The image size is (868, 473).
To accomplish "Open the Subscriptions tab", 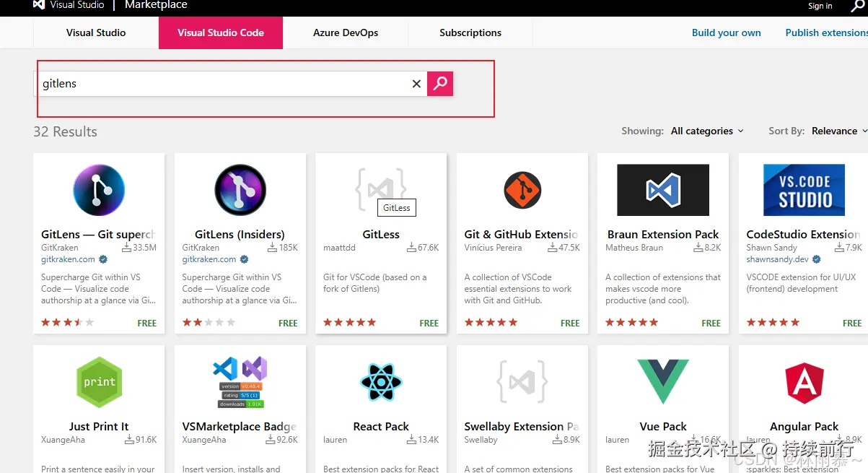I will [470, 32].
